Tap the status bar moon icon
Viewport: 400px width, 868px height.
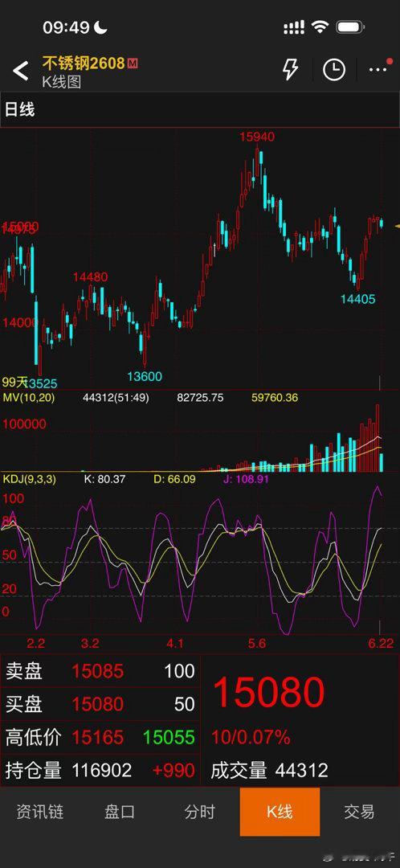(102, 27)
